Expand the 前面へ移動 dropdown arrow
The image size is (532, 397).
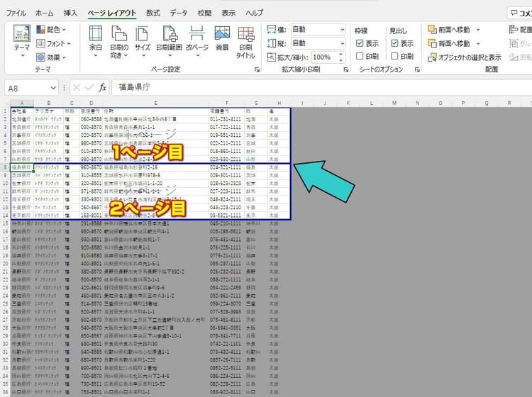(x=477, y=30)
